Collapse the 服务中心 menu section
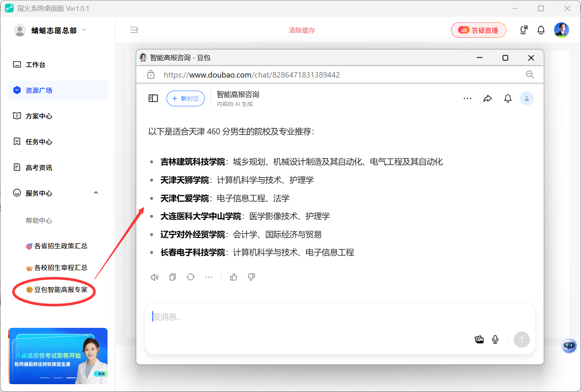 [x=96, y=193]
